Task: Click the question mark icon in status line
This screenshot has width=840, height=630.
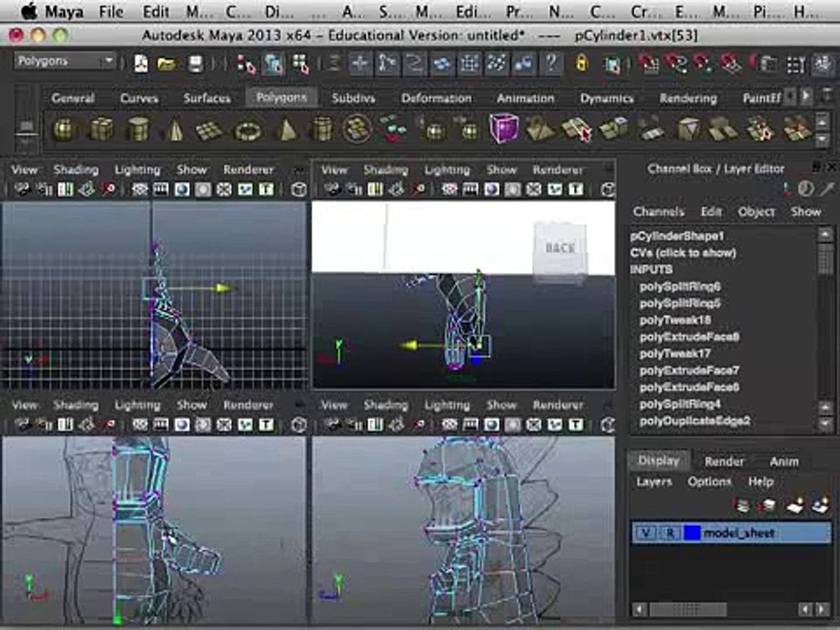Action: (551, 63)
